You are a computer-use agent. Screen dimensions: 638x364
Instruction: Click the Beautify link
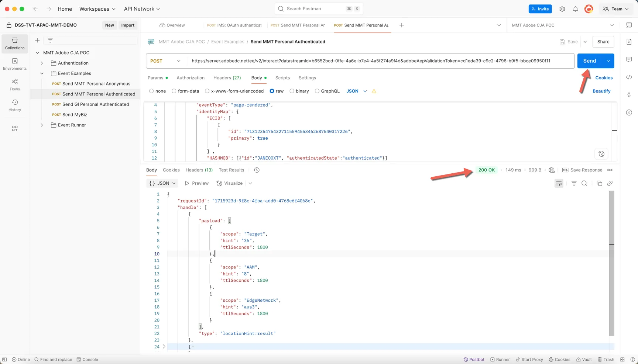pyautogui.click(x=601, y=91)
